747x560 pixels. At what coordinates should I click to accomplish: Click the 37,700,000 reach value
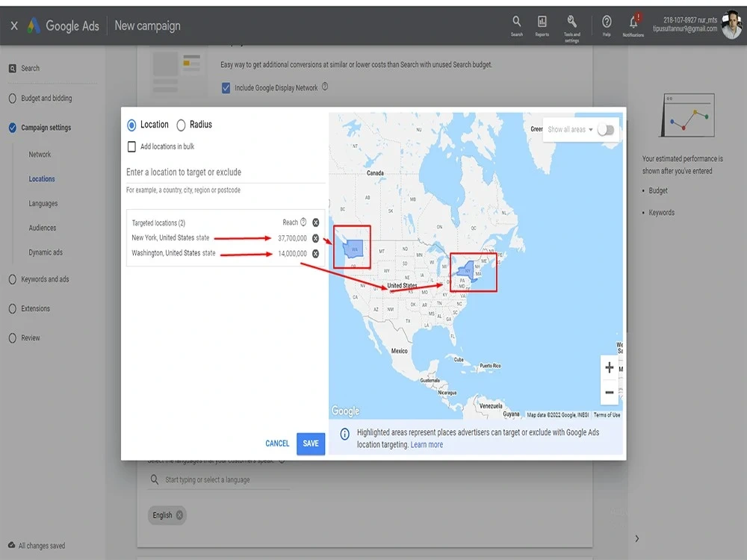(292, 239)
